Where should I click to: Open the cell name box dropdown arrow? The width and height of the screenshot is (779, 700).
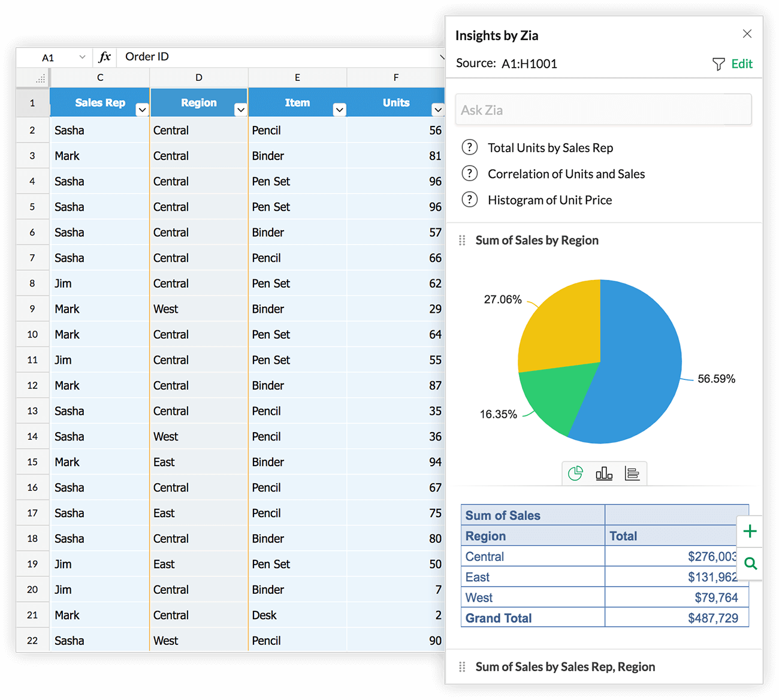pyautogui.click(x=82, y=57)
